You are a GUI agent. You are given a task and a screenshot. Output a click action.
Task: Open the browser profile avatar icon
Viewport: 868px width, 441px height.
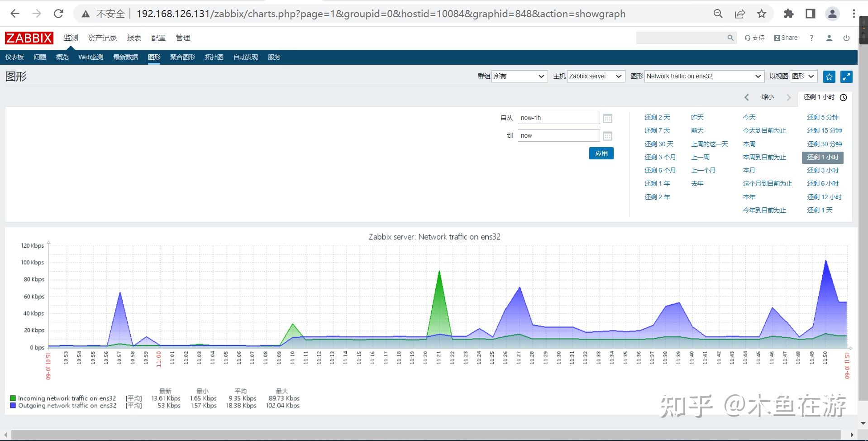click(832, 14)
